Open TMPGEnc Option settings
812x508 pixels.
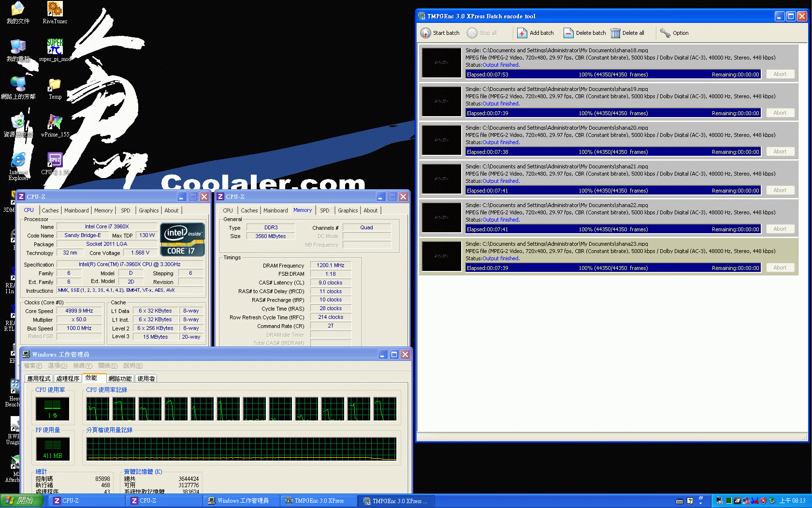(x=674, y=33)
